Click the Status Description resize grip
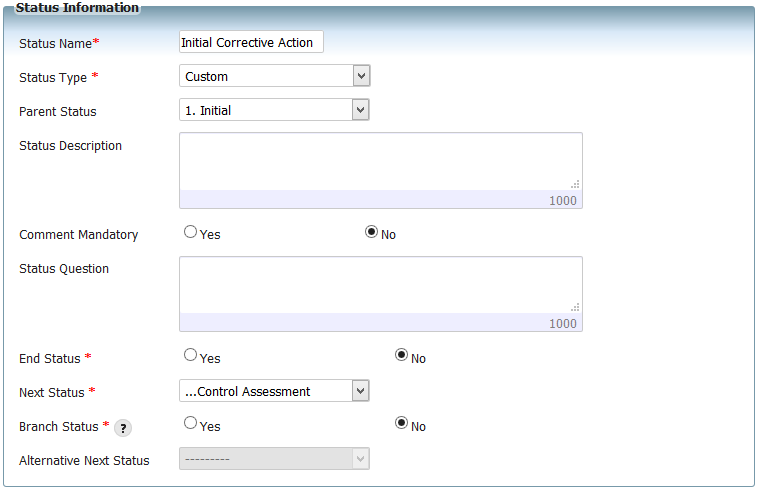The width and height of the screenshot is (758, 490). point(575,184)
